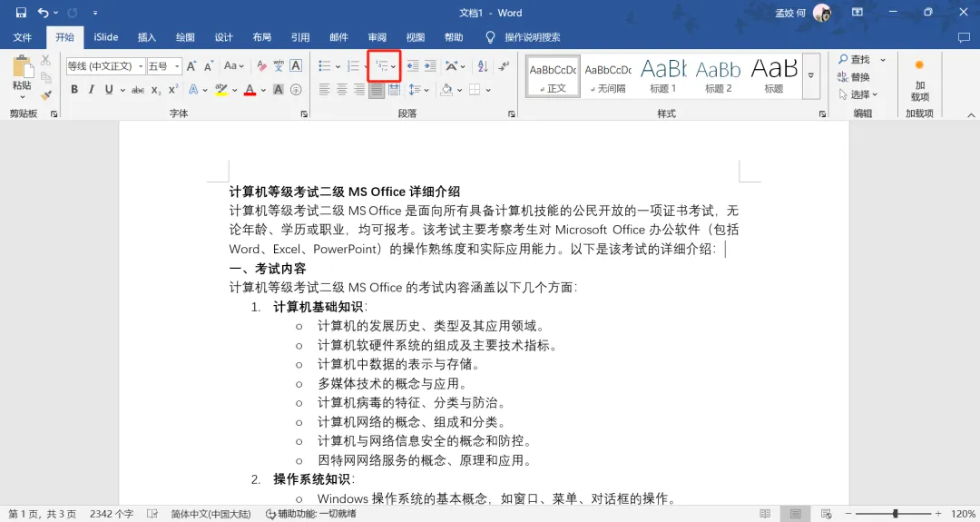Click the proofing status icon in status bar
This screenshot has width=980, height=522.
point(152,514)
